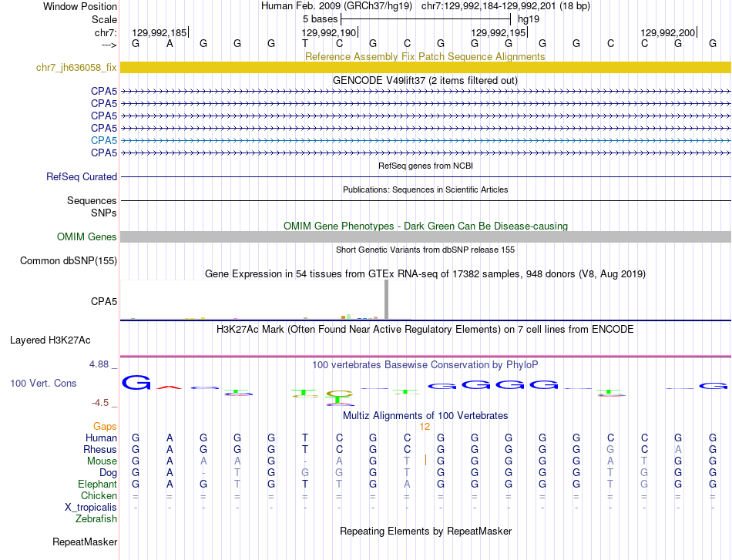This screenshot has height=560, width=732.
Task: Select the Rhesus alignment row label
Action: point(100,449)
